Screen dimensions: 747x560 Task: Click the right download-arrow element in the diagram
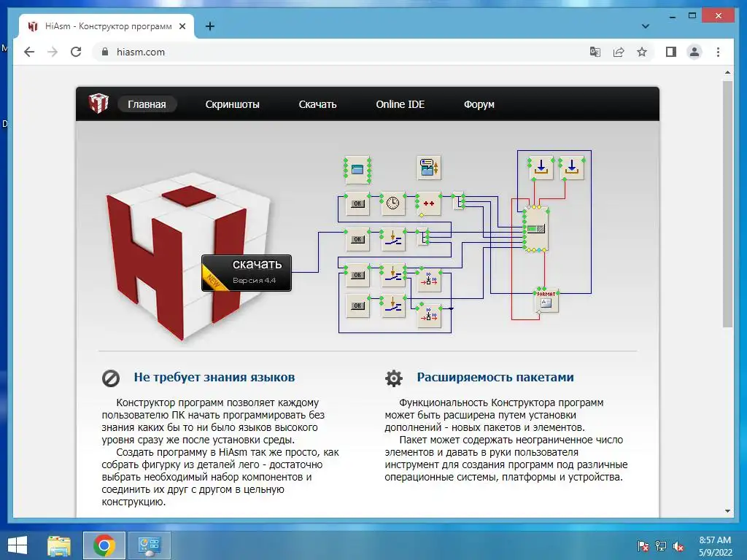[572, 168]
